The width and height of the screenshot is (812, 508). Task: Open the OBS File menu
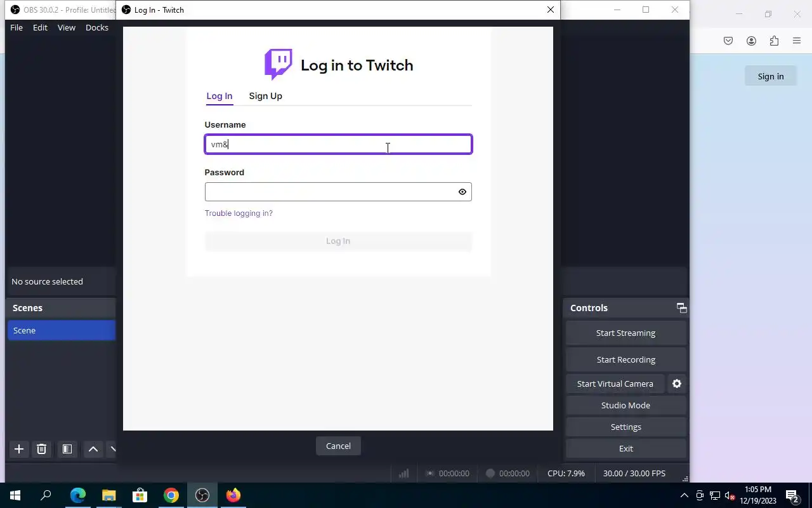[16, 27]
